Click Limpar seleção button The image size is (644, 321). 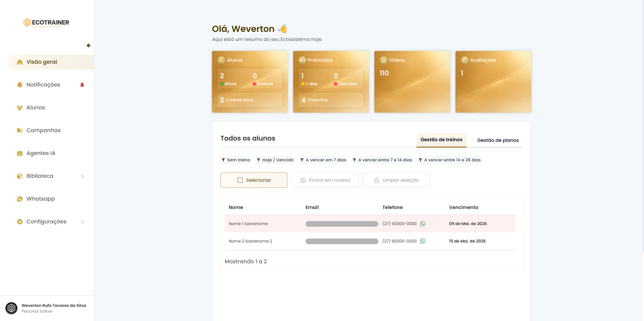point(396,180)
